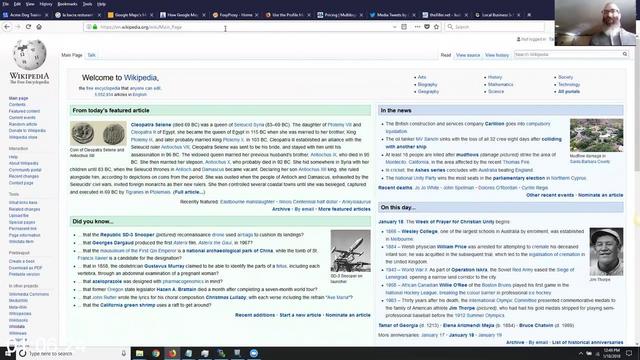The width and height of the screenshot is (640, 360).
Task: Click the magnifier icon in Wikipedia search box
Action: (x=625, y=54)
